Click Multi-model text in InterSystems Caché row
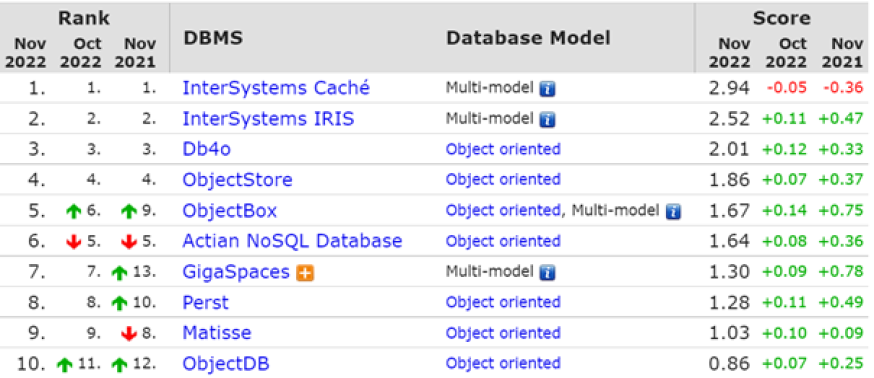Viewport: 874px width, 378px height. point(490,88)
